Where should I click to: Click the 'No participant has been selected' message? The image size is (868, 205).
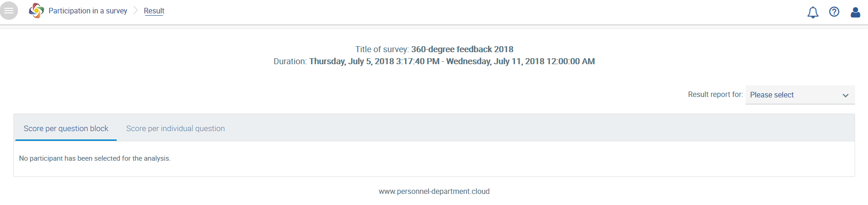pos(95,158)
